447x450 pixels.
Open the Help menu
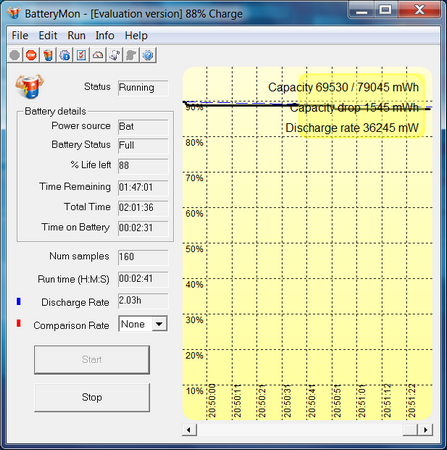pos(136,35)
